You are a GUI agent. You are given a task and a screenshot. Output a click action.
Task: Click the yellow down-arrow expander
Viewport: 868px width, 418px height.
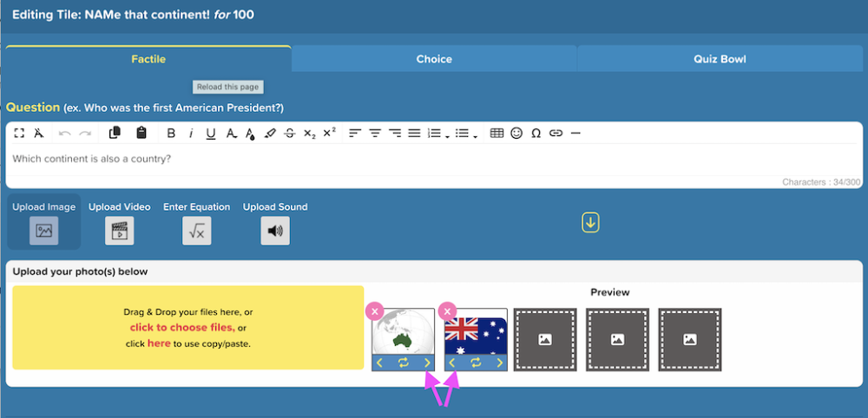click(590, 223)
